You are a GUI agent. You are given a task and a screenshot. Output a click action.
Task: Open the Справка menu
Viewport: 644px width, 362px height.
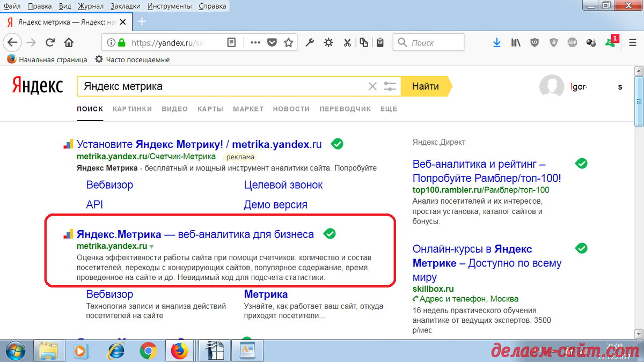pos(212,6)
